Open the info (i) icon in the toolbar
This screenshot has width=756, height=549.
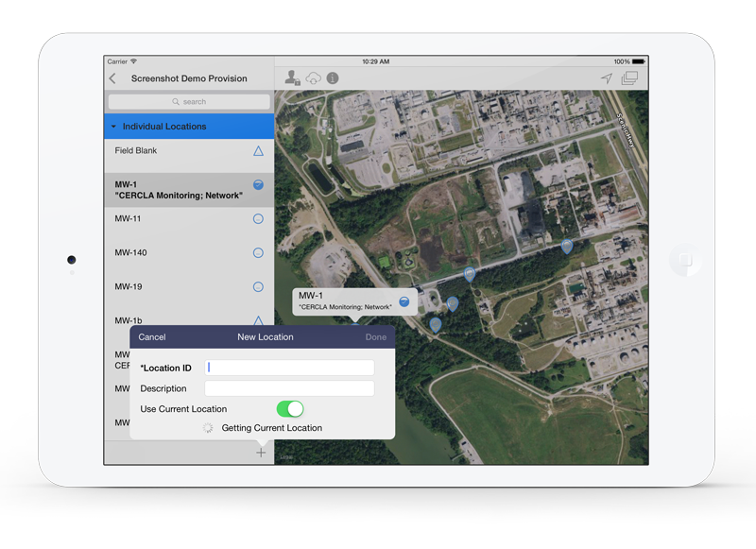[333, 77]
